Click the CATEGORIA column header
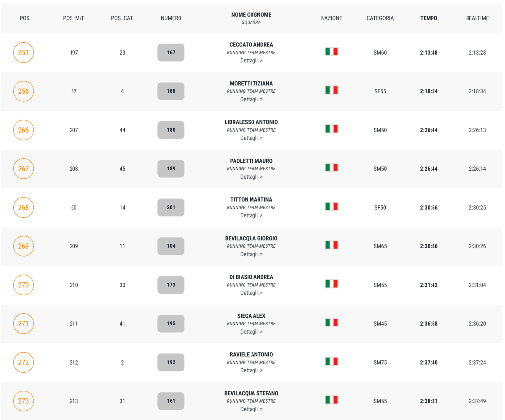505x420 pixels. click(x=380, y=18)
